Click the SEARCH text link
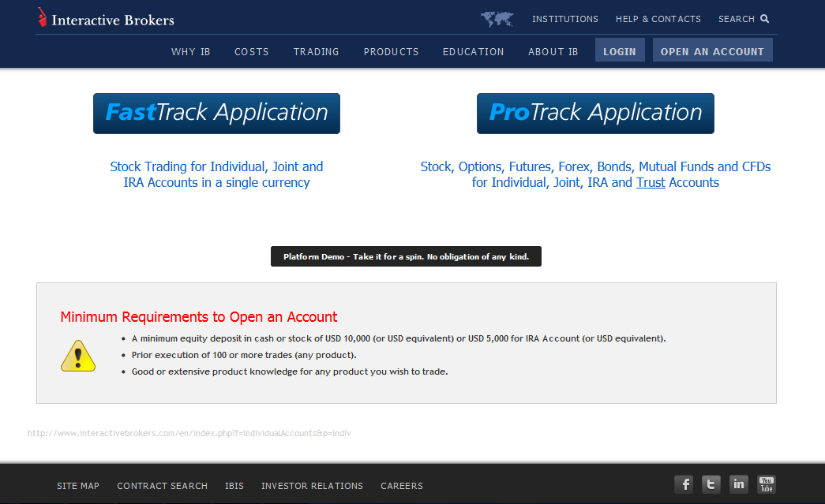Image resolution: width=825 pixels, height=504 pixels. tap(737, 19)
